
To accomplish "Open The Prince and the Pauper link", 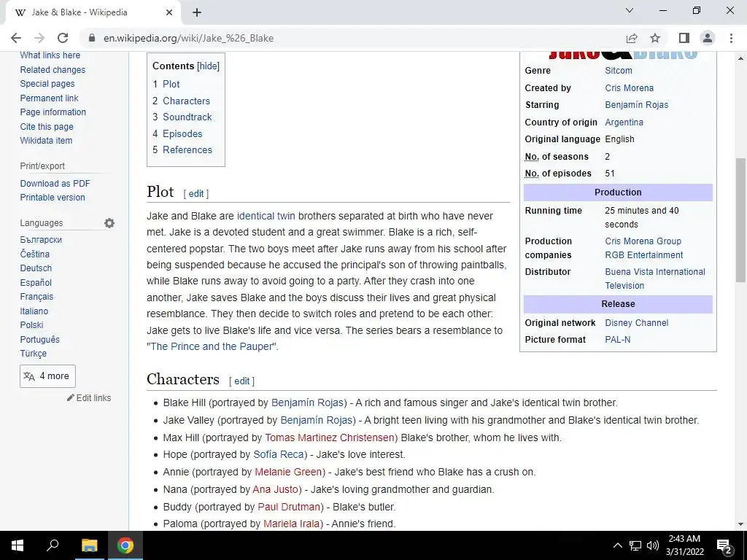I will 211,346.
